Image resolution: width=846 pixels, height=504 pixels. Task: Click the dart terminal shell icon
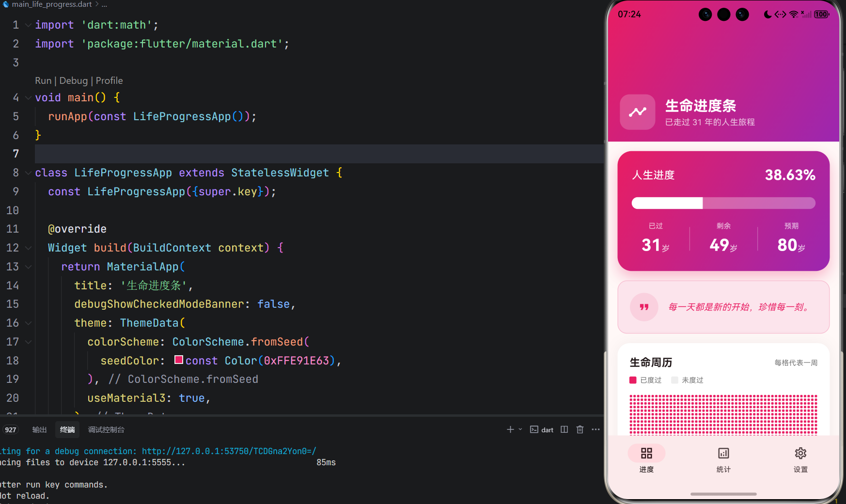click(534, 429)
